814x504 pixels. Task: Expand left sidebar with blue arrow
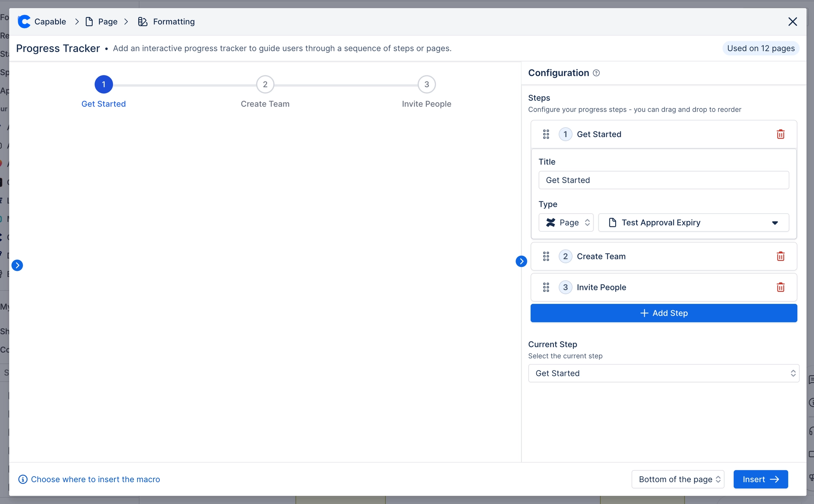tap(17, 265)
